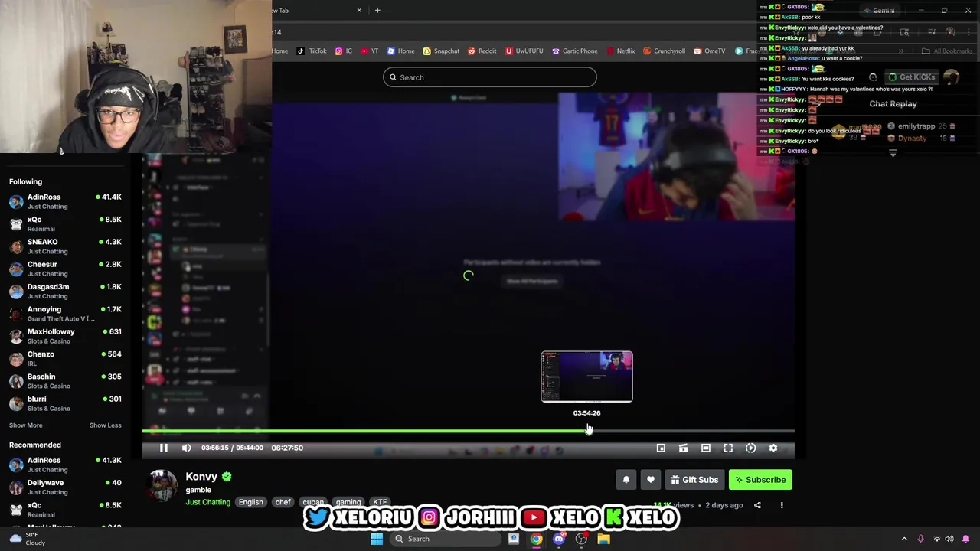Open the OmeTV bookmark
Viewport: 980px width, 551px height.
pyautogui.click(x=709, y=51)
